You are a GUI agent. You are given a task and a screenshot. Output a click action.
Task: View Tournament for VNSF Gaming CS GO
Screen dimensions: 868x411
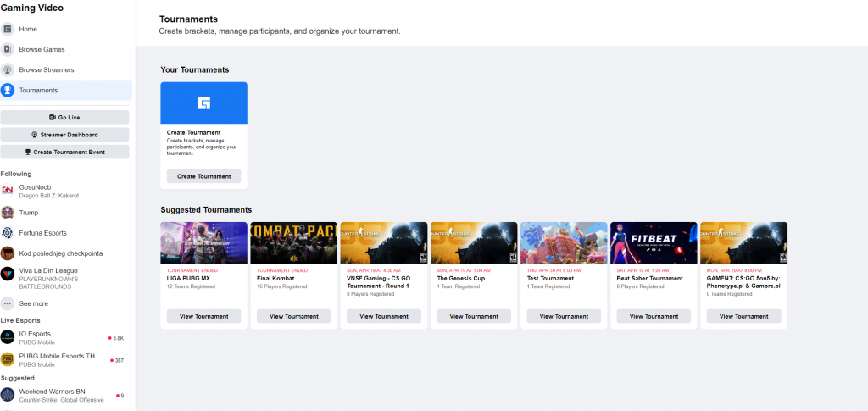tap(384, 316)
